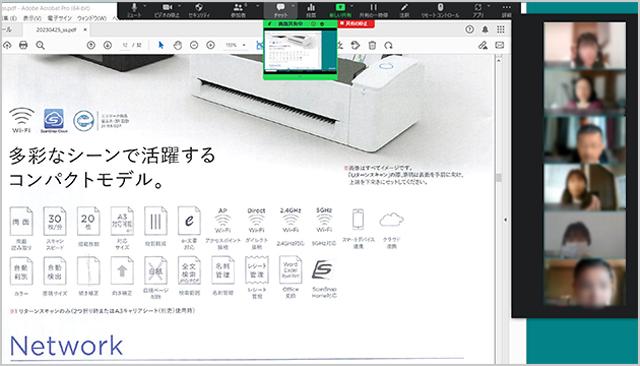Click the Acrobat zoom out minus icon
Image resolution: width=640 pixels, height=366 pixels.
click(194, 45)
